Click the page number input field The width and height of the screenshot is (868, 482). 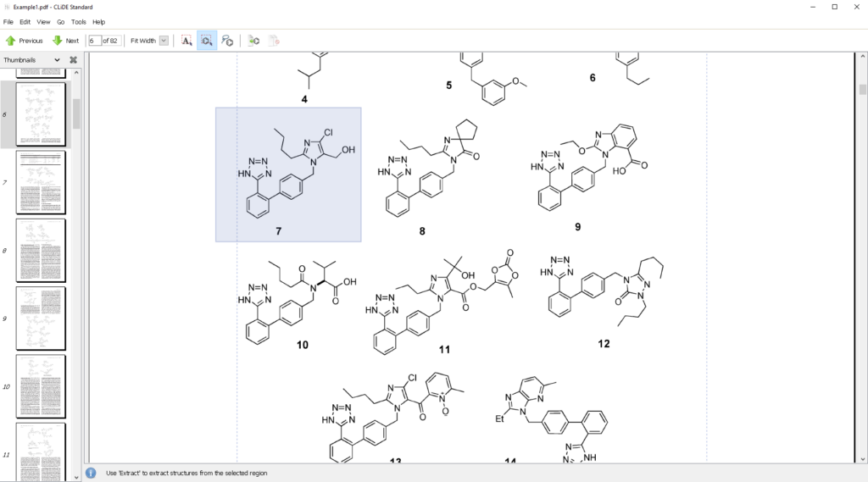[x=94, y=41]
